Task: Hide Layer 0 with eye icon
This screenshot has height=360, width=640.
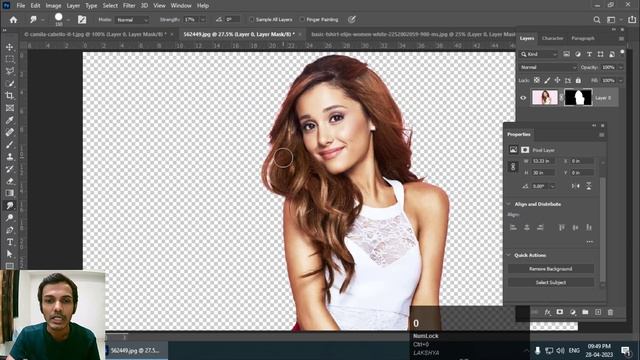Action: point(523,98)
